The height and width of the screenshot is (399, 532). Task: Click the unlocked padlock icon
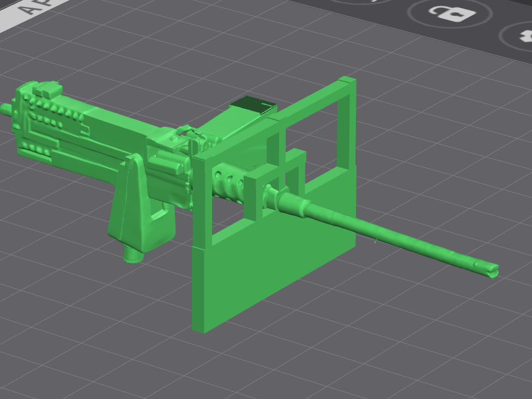[x=452, y=13]
